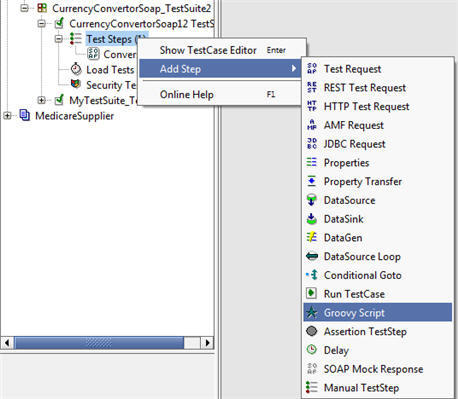Viewport: 458px width, 399px height.
Task: Add a Manual TestStep
Action: [378, 387]
